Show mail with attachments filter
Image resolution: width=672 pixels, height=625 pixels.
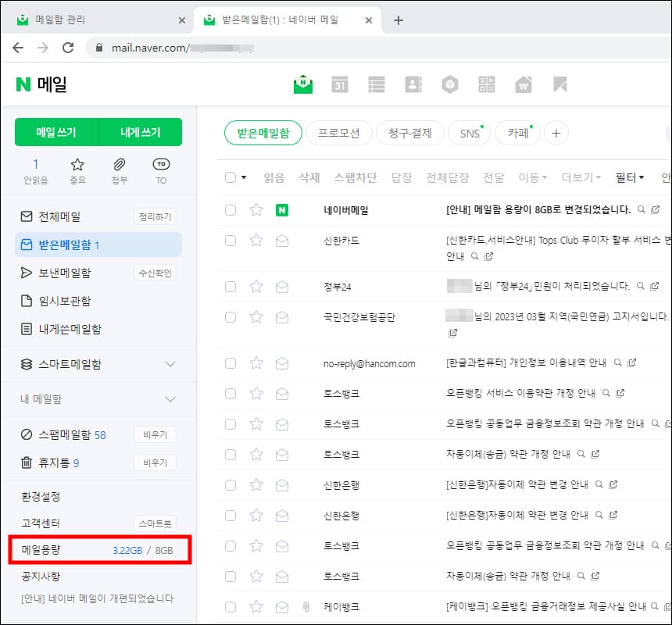point(119,170)
